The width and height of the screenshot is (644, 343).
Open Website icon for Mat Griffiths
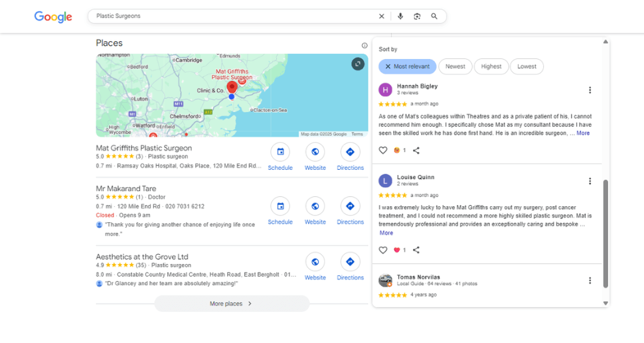point(315,152)
